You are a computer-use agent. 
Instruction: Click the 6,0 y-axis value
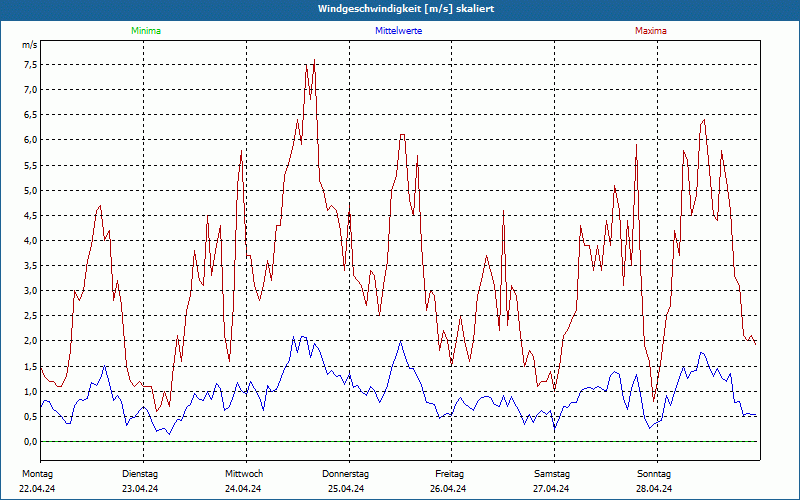pyautogui.click(x=30, y=140)
